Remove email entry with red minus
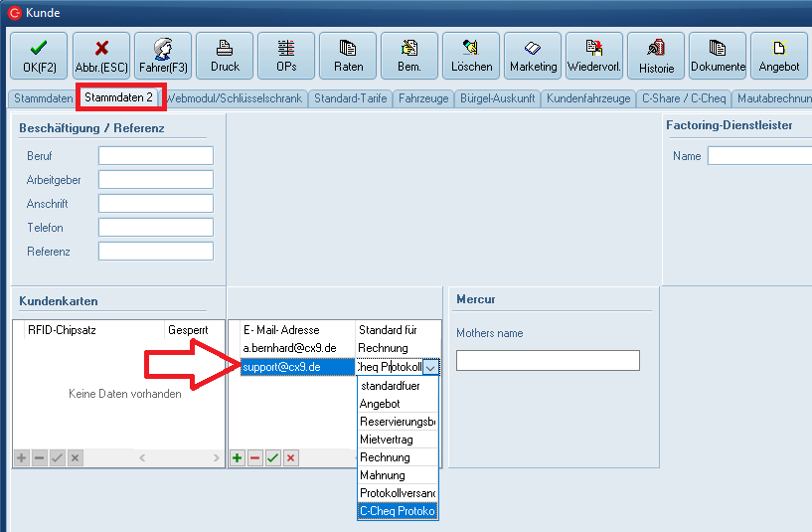The image size is (812, 532). [255, 457]
